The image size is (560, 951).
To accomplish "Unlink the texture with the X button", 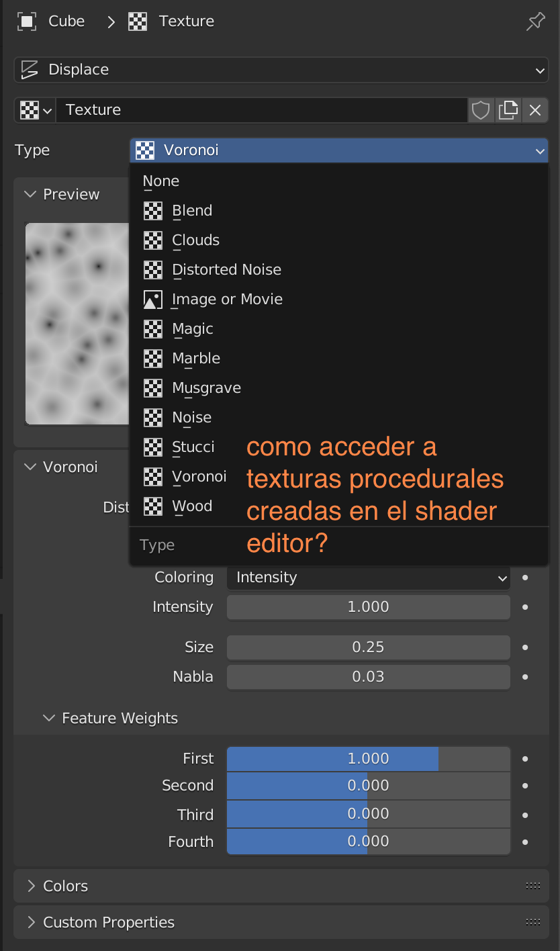I will click(x=535, y=110).
